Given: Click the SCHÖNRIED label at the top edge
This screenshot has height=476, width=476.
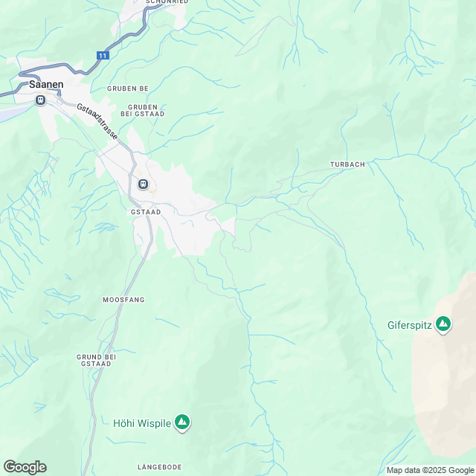Looking at the screenshot, I should point(167,1).
